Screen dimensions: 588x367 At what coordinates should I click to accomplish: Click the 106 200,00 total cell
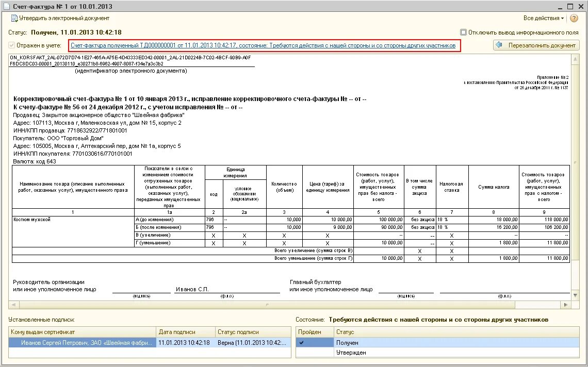pos(544,227)
